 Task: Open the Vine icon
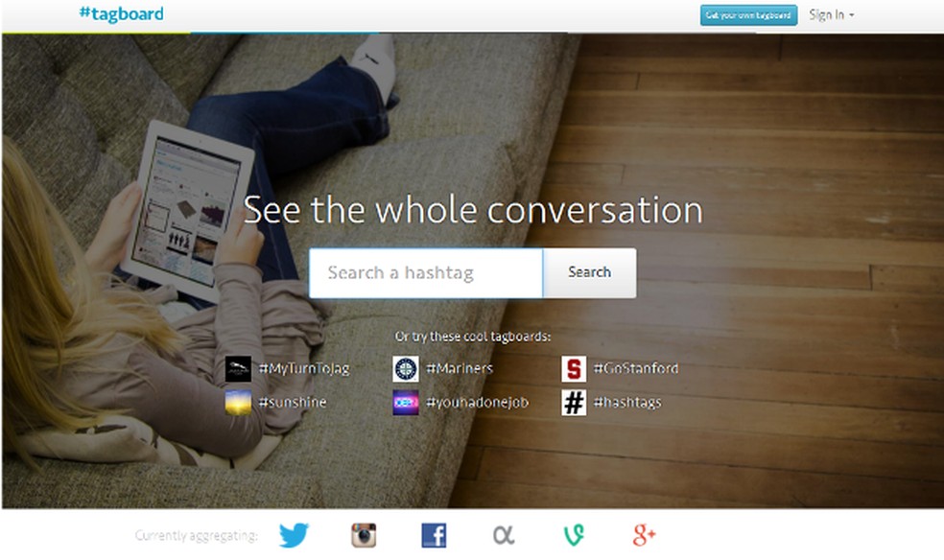(574, 535)
